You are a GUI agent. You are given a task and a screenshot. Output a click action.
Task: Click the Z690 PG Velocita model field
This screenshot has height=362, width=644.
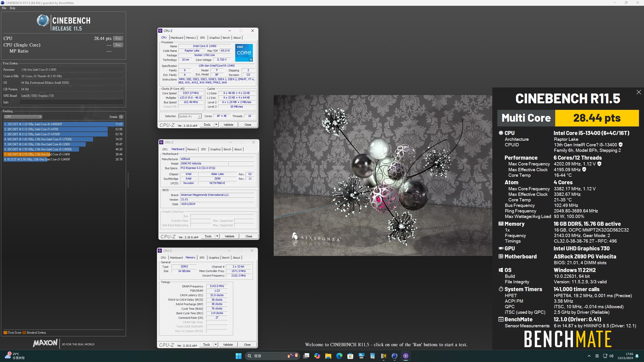click(204, 163)
